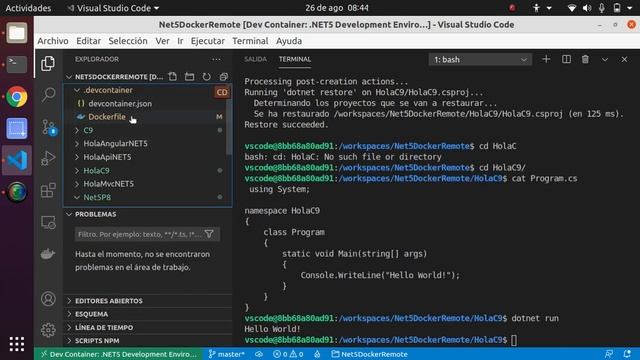Expand the C9 folder

(x=147, y=130)
